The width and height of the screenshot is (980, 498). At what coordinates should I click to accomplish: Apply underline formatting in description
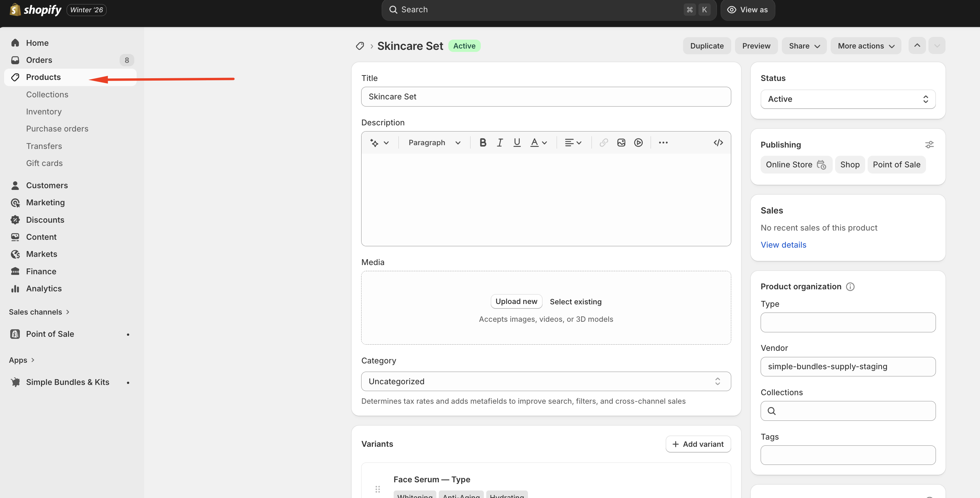(x=517, y=142)
